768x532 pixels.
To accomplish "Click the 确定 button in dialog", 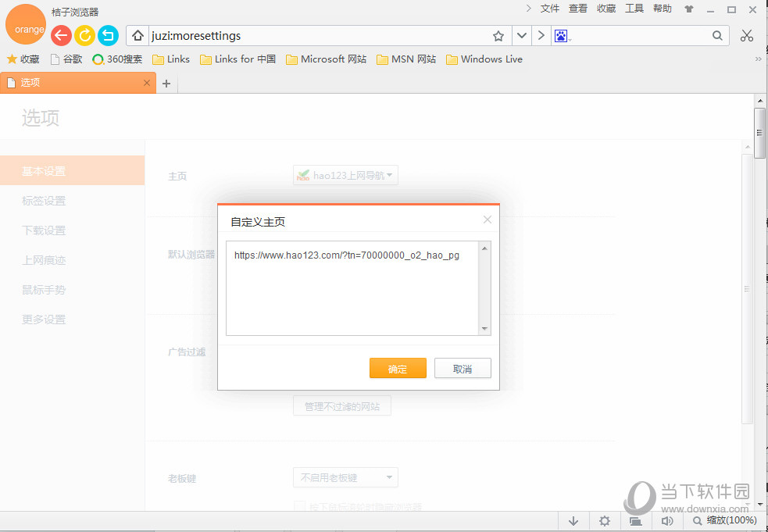I will [x=398, y=369].
